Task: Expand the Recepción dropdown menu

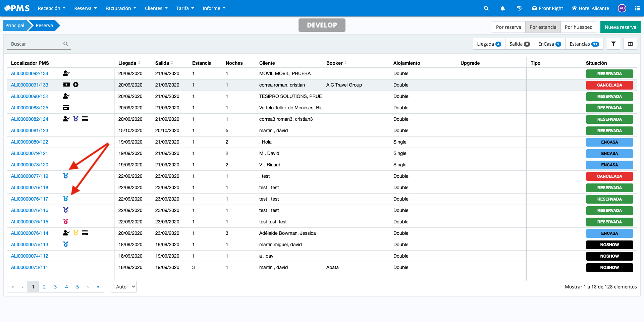Action: [51, 8]
